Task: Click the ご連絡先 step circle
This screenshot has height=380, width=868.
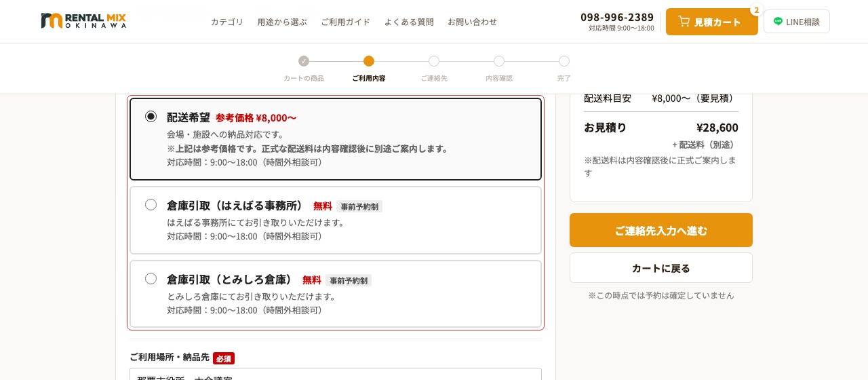Action: coord(434,61)
